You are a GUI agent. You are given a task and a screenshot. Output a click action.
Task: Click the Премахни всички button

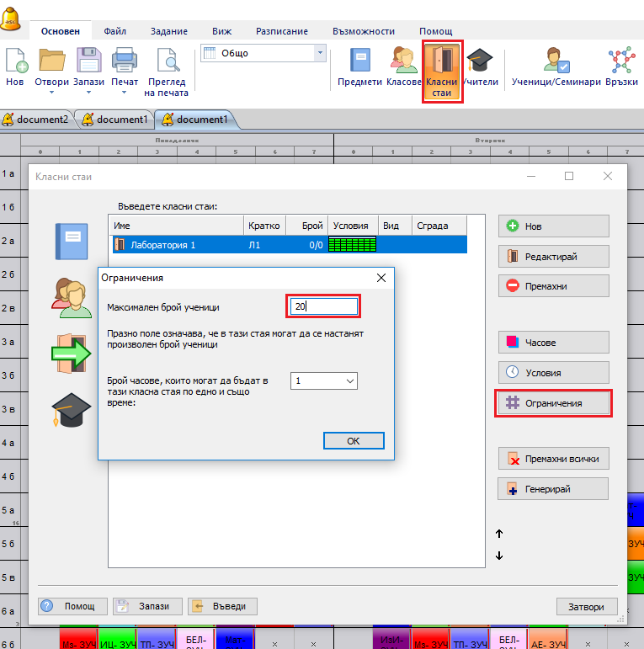[x=553, y=460]
